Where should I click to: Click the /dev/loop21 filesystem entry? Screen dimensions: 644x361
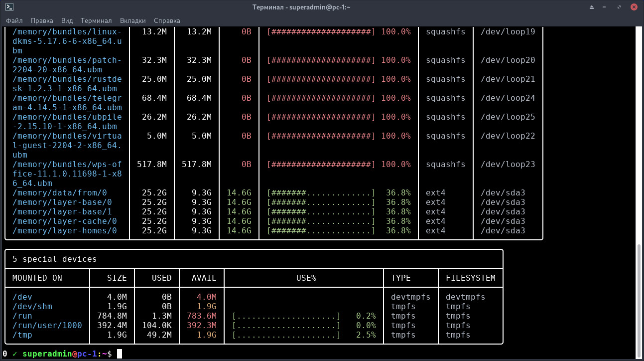click(508, 79)
